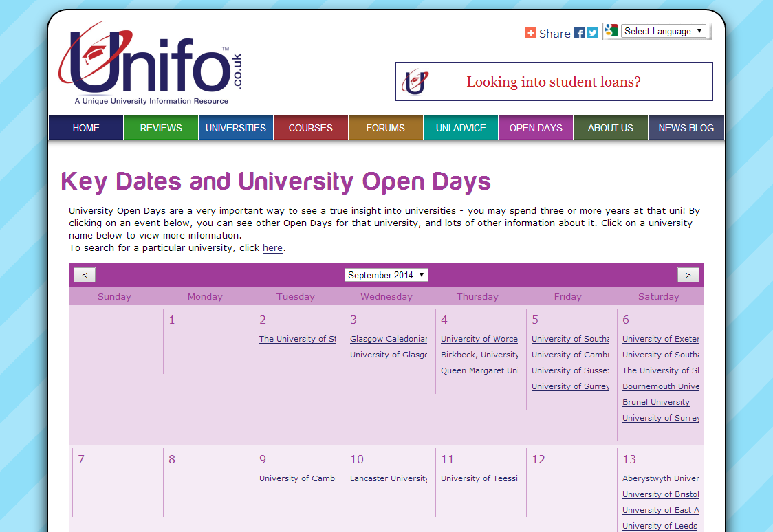
Task: Click the red plus Share icon
Action: tap(530, 33)
